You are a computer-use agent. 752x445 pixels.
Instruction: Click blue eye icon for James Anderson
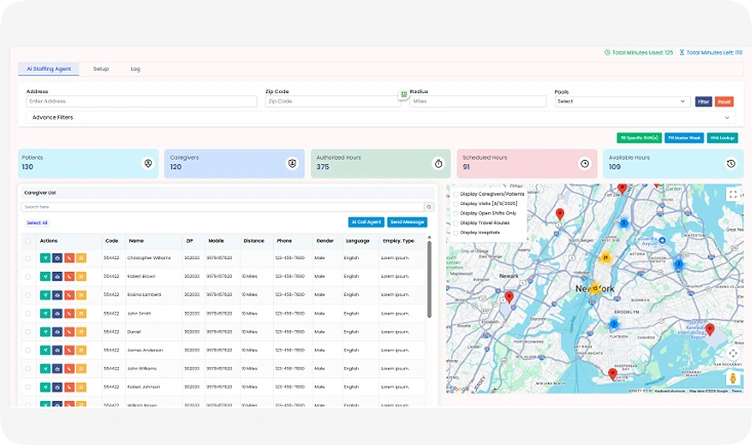click(x=57, y=350)
